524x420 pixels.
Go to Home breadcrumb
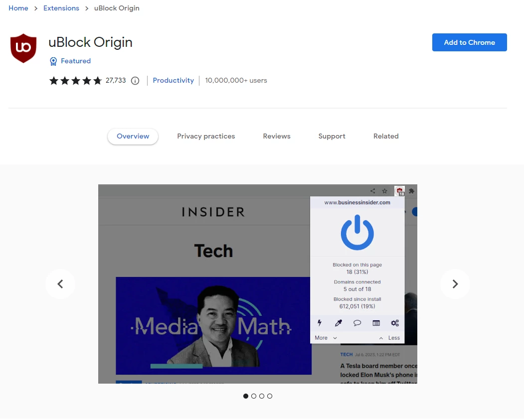tap(18, 8)
